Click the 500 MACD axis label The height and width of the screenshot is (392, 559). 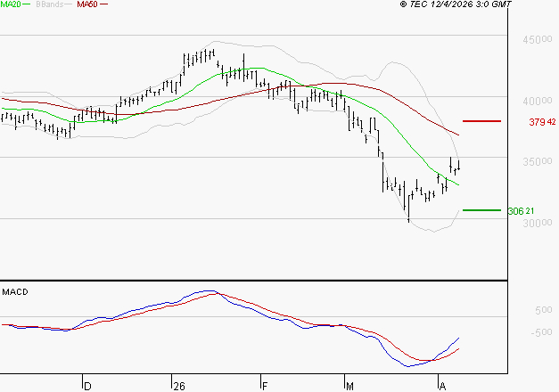[544, 310]
